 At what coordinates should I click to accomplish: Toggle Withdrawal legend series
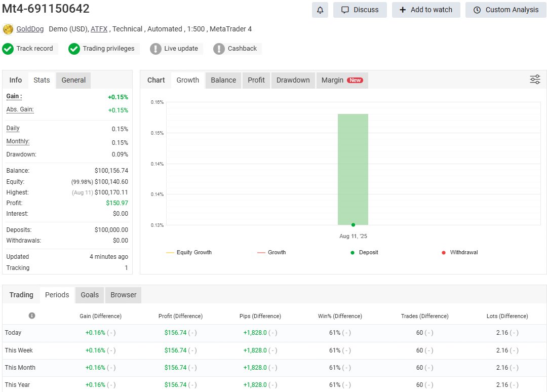[460, 253]
